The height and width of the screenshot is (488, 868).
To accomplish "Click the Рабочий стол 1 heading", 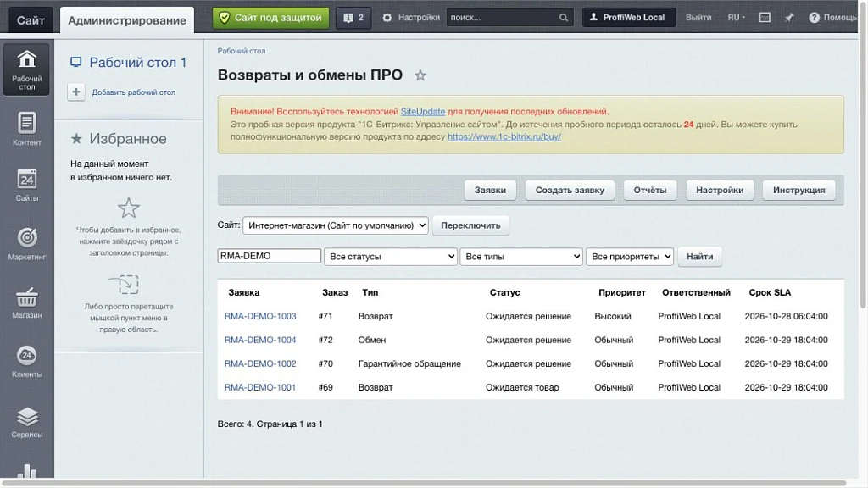I will pyautogui.click(x=138, y=63).
